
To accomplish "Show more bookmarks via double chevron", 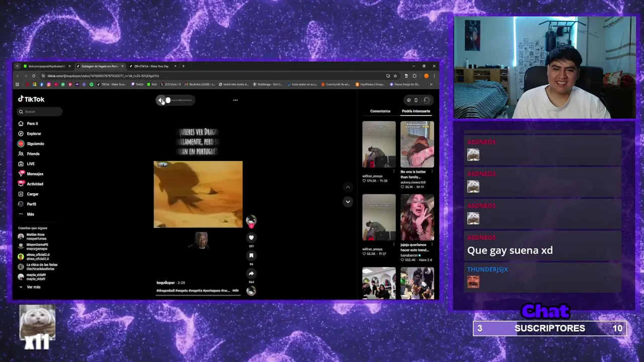I will (432, 84).
